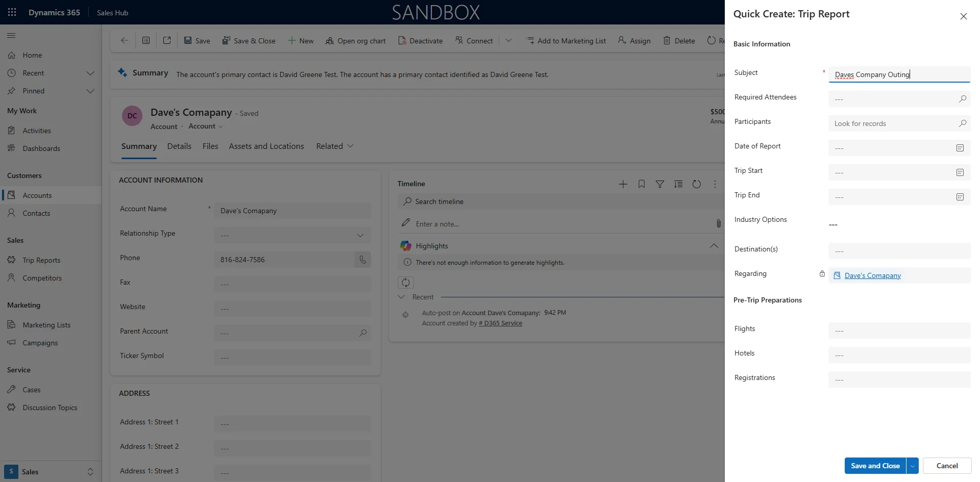Open the Parent Account lookup magnifier
980x482 pixels.
[x=362, y=333]
